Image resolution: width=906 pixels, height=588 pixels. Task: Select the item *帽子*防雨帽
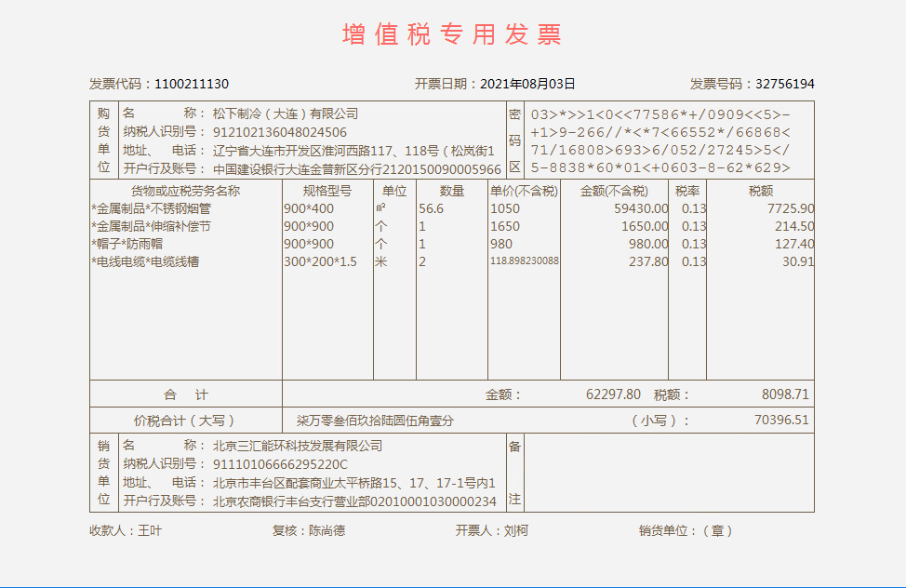point(127,244)
